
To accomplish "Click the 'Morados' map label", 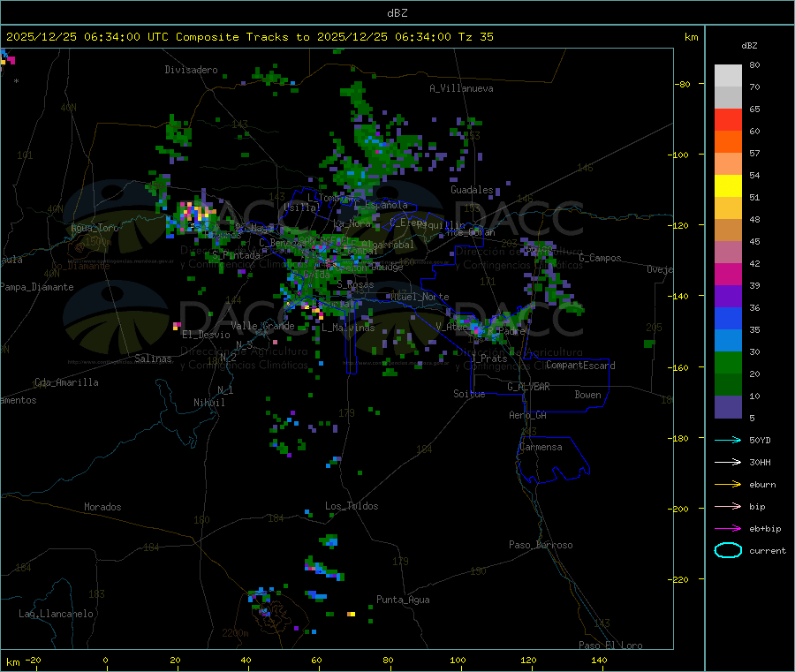I will tap(102, 507).
